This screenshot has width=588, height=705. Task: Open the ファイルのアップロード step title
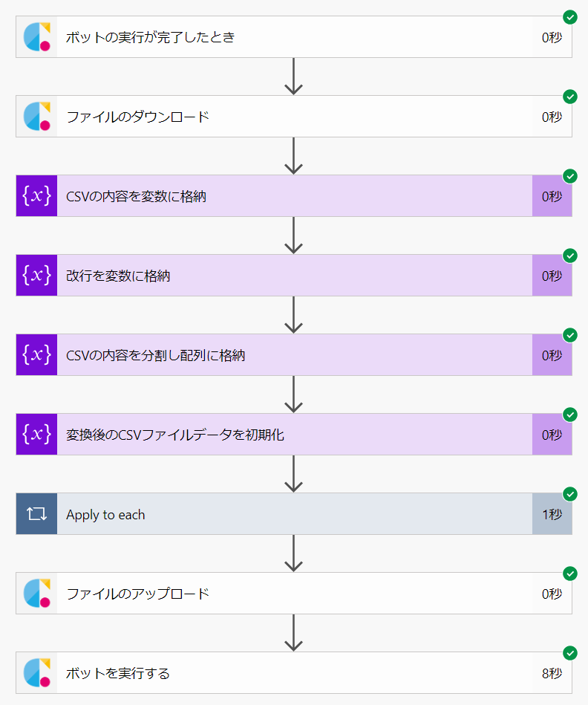(137, 594)
